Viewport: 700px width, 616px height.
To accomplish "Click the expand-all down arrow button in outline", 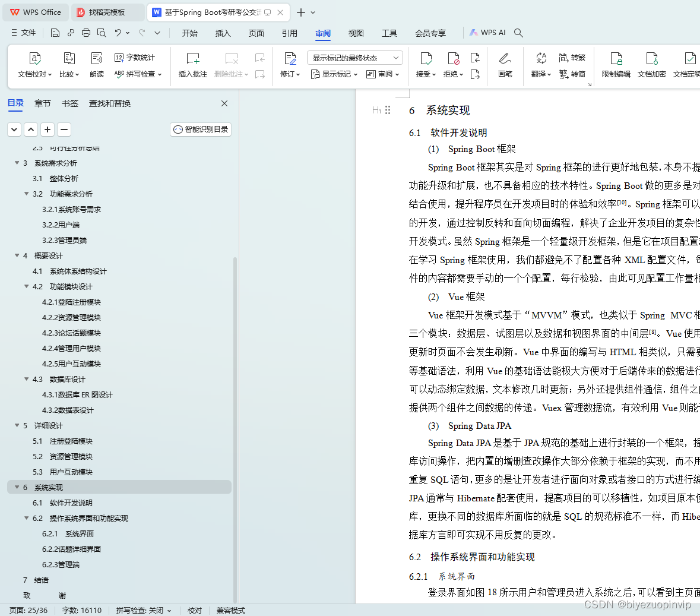I will coord(14,129).
